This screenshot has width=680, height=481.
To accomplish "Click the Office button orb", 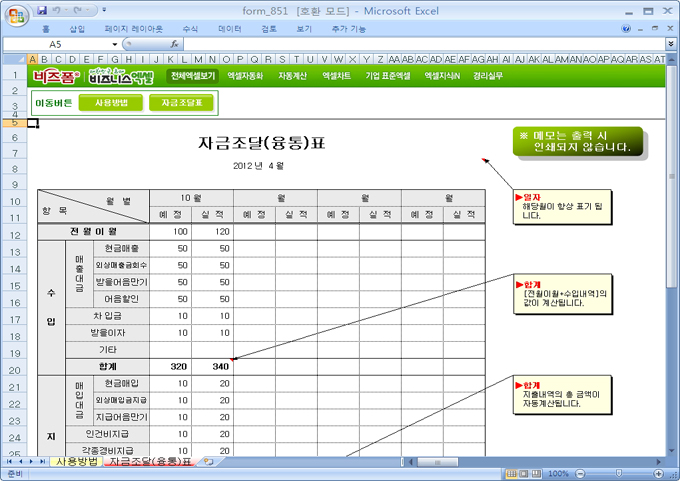I will pyautogui.click(x=16, y=16).
